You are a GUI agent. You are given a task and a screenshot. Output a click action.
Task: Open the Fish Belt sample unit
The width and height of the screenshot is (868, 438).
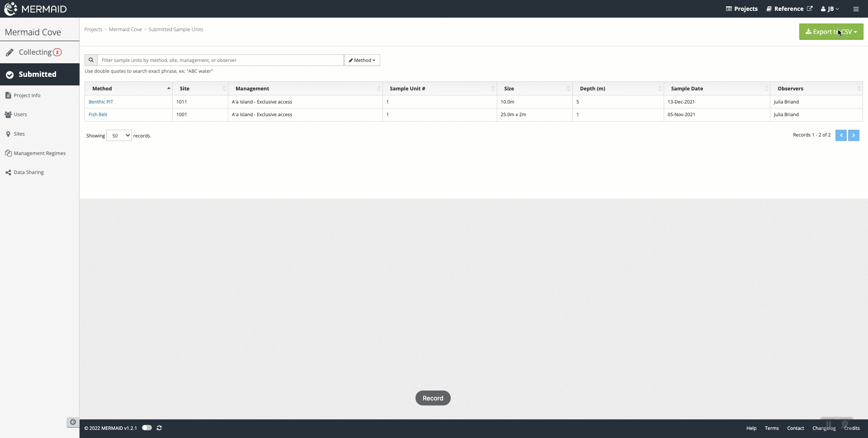[x=98, y=114]
